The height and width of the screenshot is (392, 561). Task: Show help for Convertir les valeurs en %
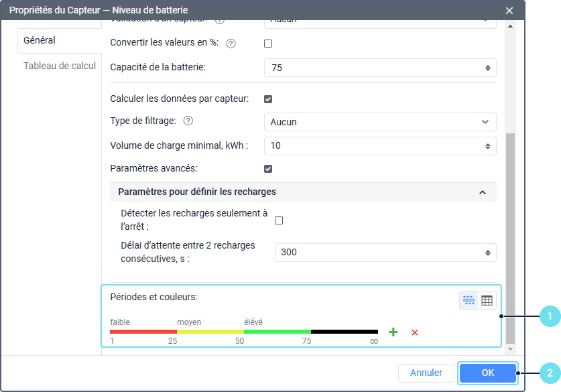231,44
